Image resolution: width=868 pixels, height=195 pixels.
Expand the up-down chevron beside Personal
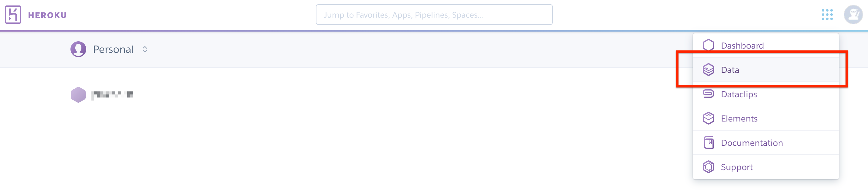145,50
